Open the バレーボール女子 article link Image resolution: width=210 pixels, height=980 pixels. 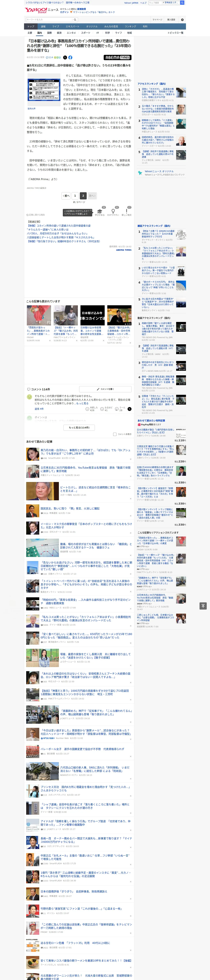[82, 749]
